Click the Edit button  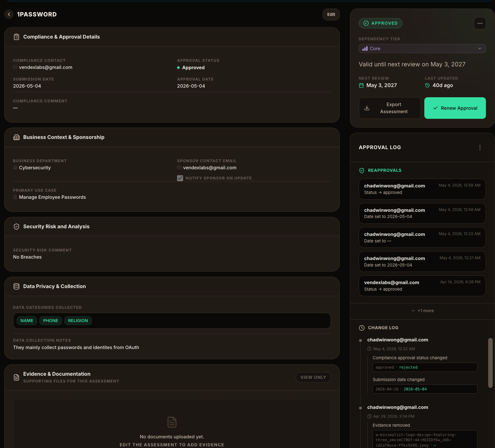[x=331, y=14]
